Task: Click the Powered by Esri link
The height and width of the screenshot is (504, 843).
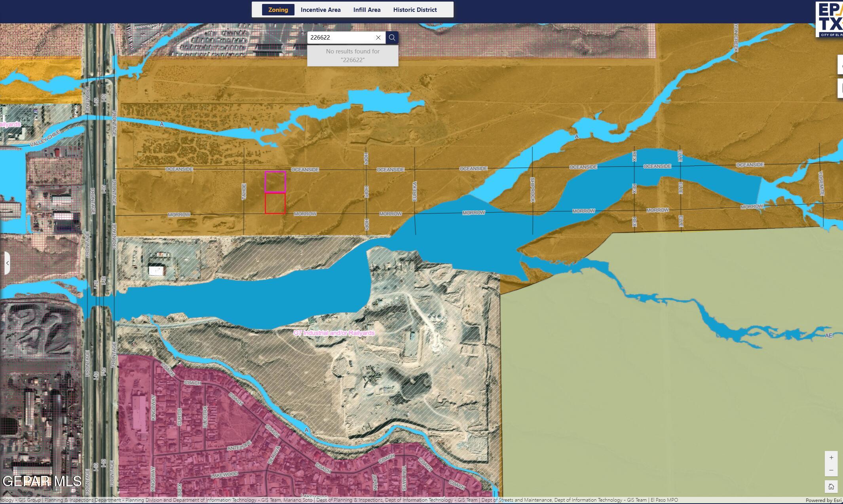Action: coord(823,500)
